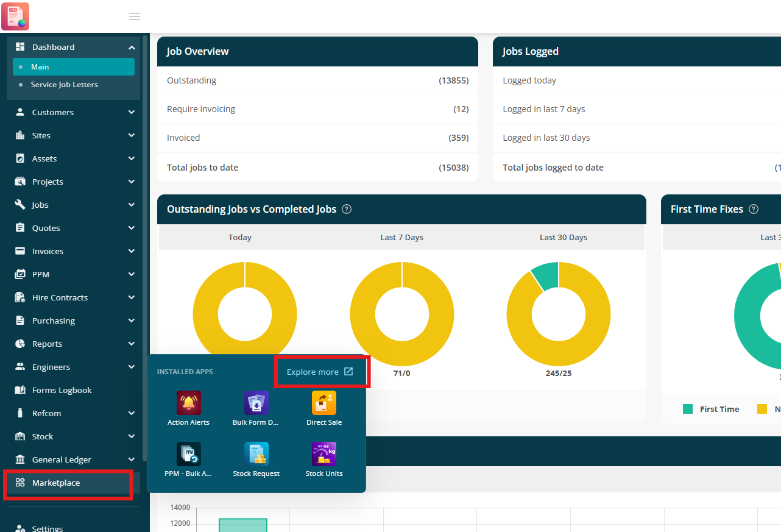Click the app logo in top-left corner

pyautogui.click(x=15, y=16)
